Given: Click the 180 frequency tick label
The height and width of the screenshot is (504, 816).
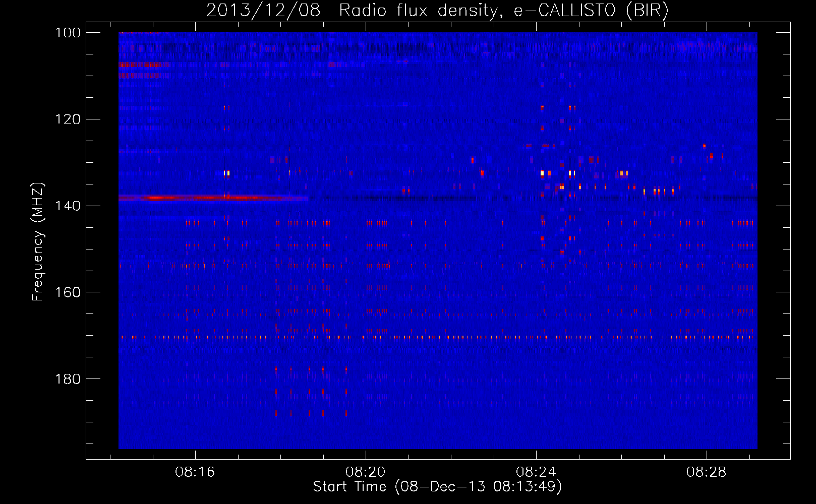Looking at the screenshot, I should tap(67, 379).
